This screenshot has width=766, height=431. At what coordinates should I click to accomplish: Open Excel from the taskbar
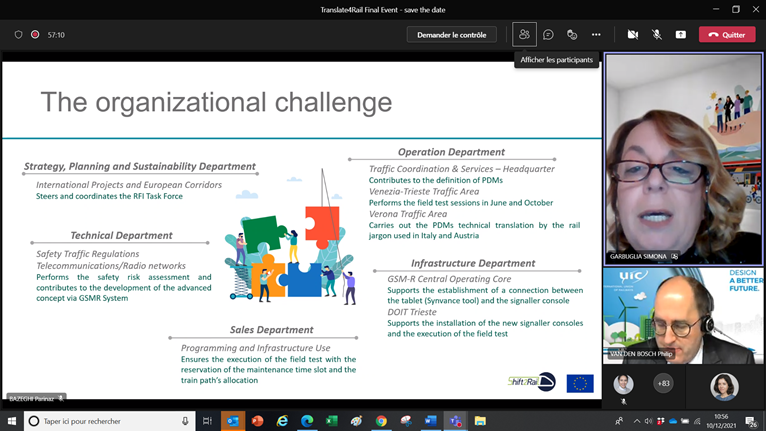(332, 421)
